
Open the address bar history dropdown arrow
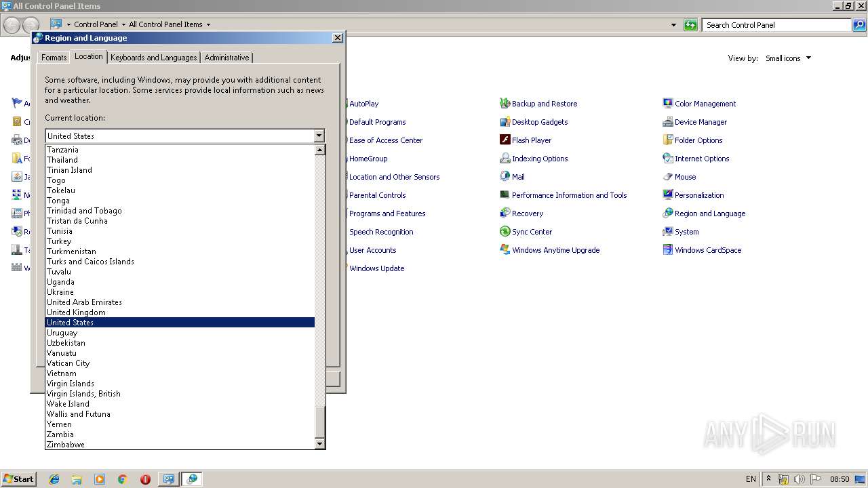coord(673,25)
